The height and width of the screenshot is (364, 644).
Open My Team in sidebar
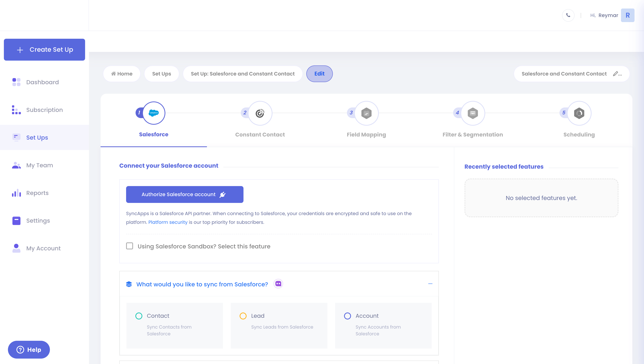[44, 165]
